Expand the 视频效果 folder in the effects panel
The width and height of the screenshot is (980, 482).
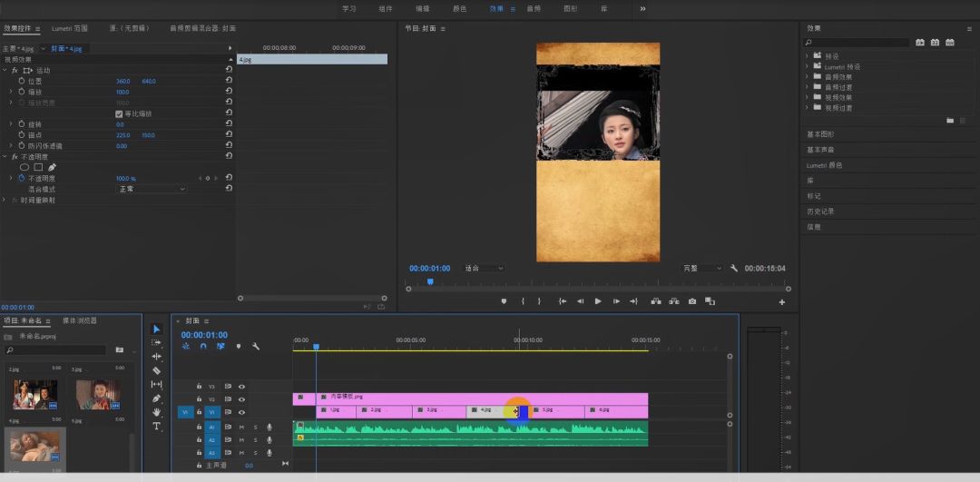pos(807,97)
